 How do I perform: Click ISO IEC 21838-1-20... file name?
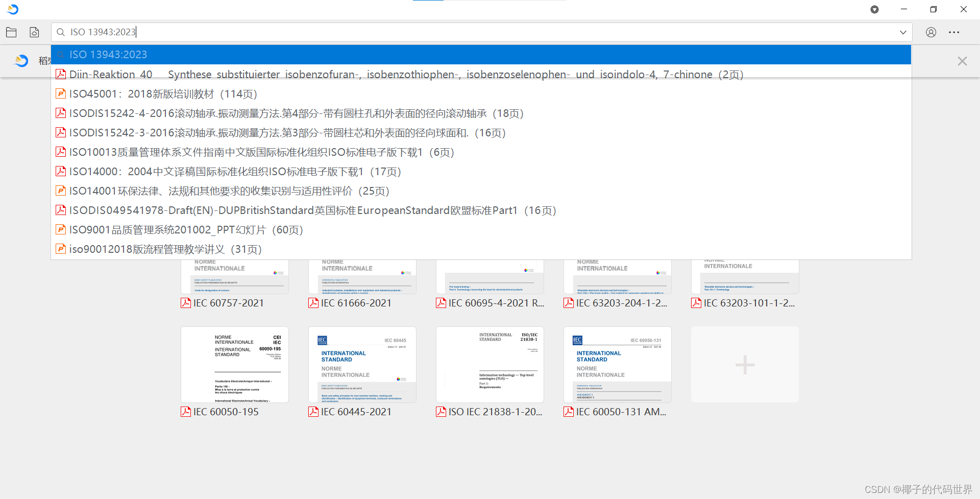(x=496, y=412)
